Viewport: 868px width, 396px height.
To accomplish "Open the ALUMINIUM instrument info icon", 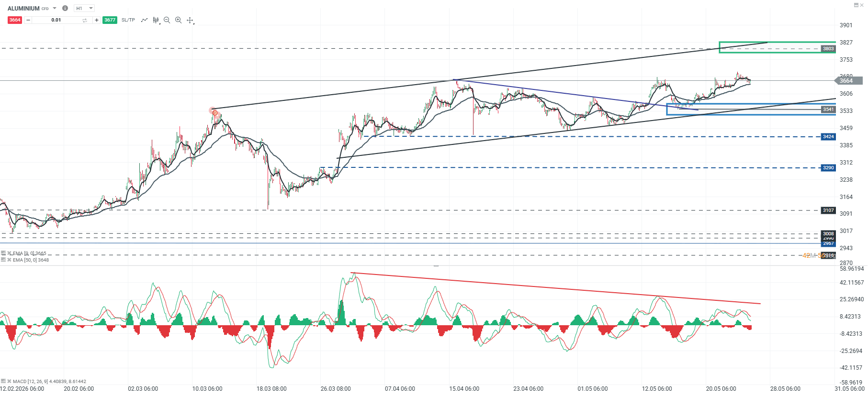I will click(65, 8).
